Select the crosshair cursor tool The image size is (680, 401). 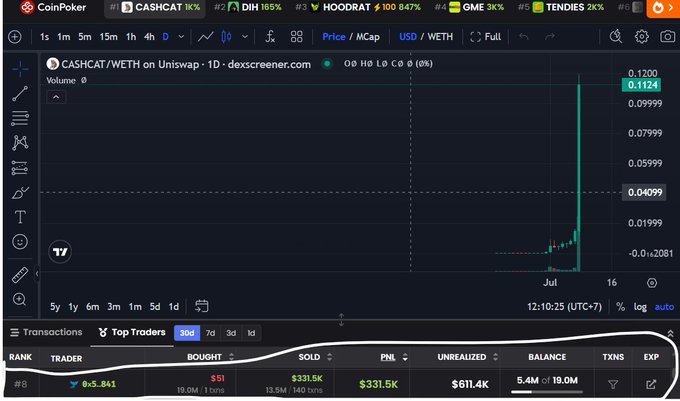click(20, 69)
